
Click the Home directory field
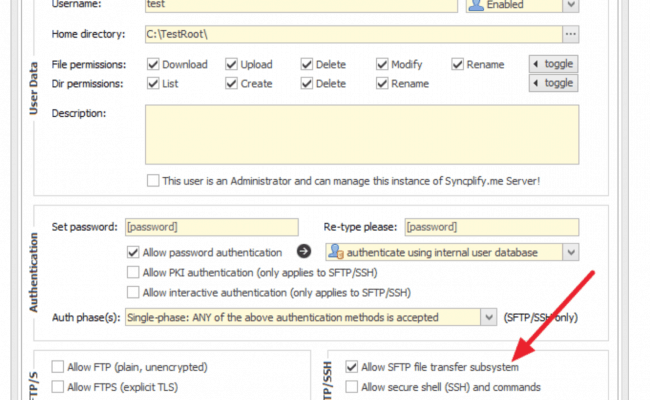[x=354, y=34]
